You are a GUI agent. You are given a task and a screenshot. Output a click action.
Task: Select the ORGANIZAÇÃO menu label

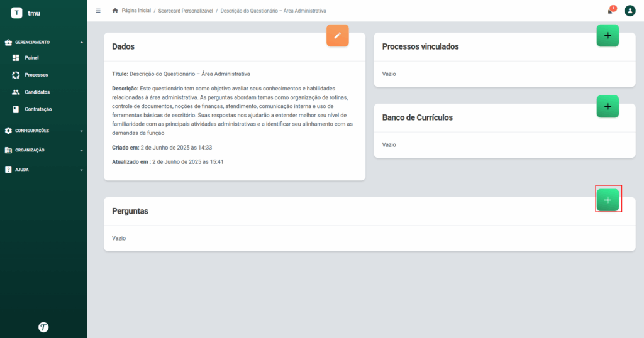30,150
